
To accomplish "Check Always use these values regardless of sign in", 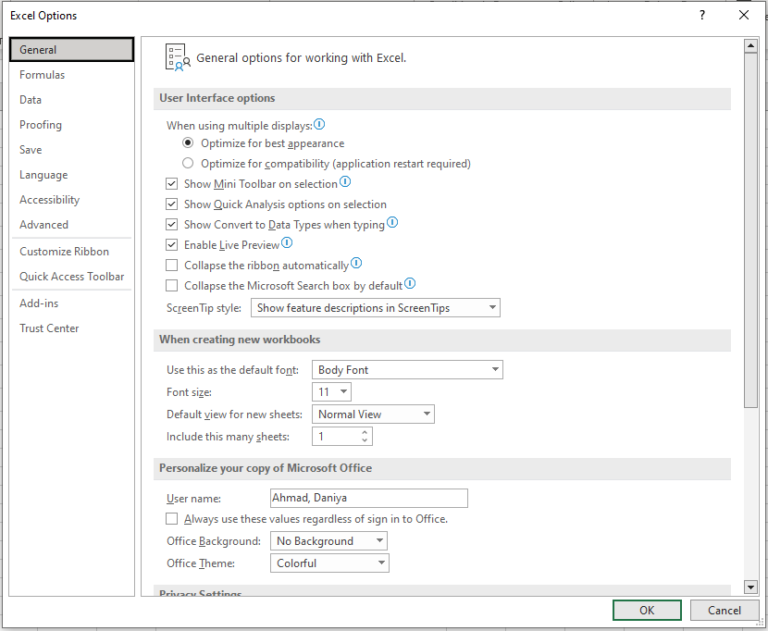I will 171,518.
